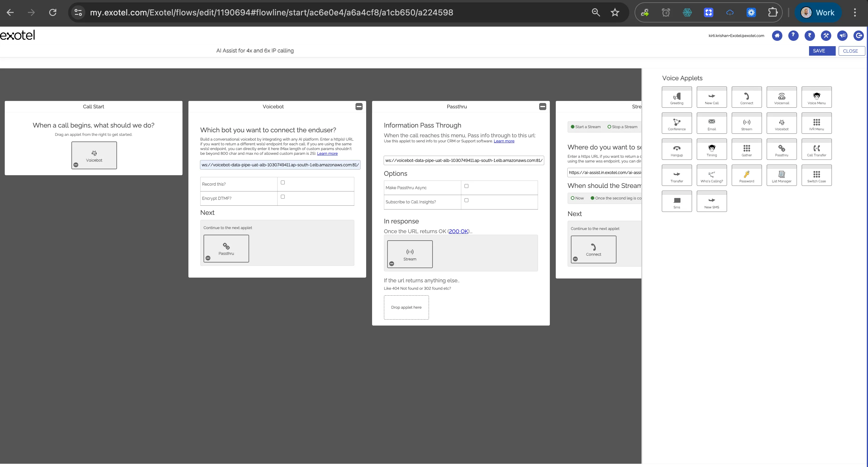Select the Hangup applet
The height and width of the screenshot is (467, 868).
[677, 149]
